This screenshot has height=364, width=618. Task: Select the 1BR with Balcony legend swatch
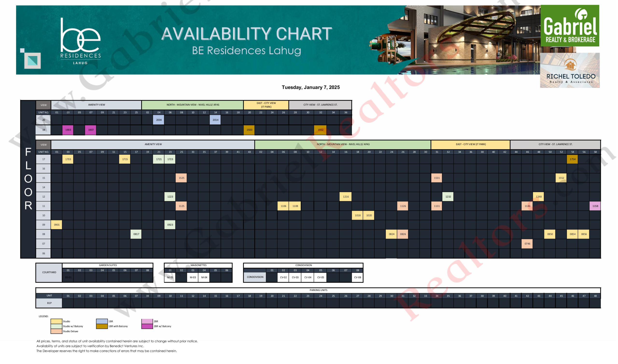(102, 326)
